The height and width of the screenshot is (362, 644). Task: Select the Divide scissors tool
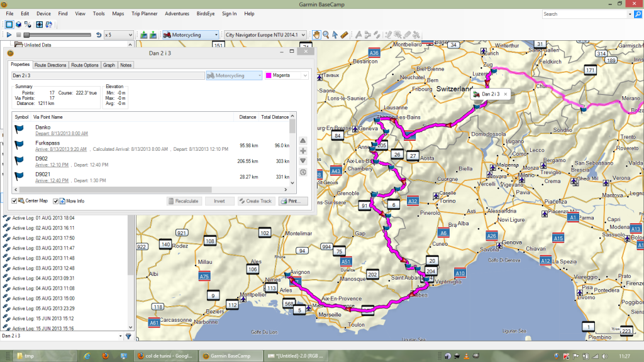pos(416,35)
